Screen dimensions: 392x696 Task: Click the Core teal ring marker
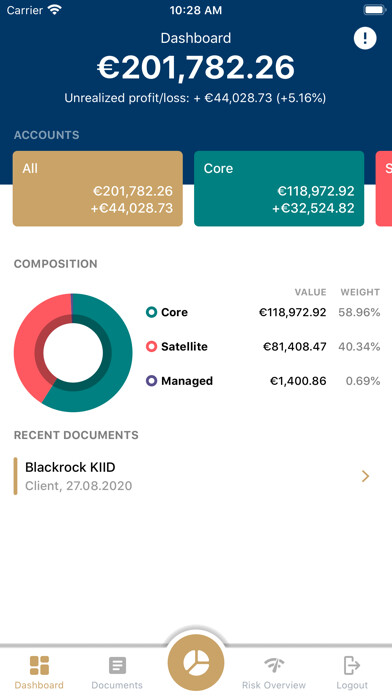point(151,312)
